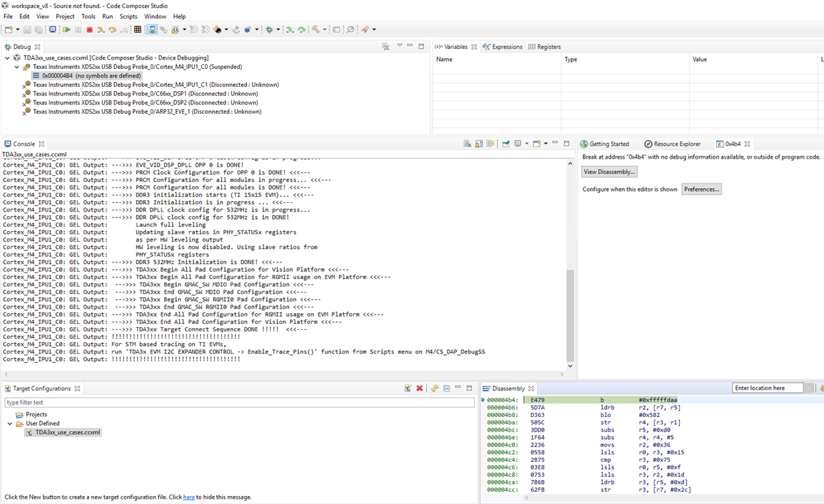Click the Connect Target toolbar icon

[152, 29]
